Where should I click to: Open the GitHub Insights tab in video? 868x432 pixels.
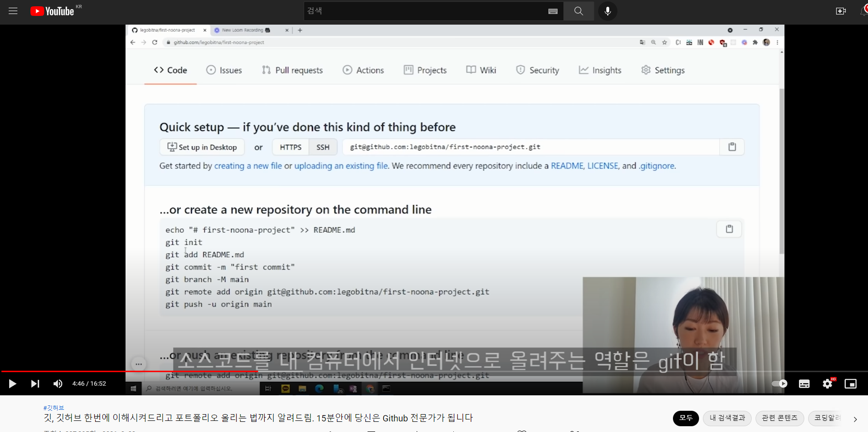click(x=600, y=70)
